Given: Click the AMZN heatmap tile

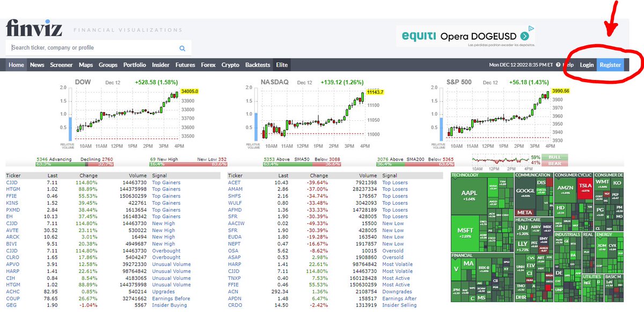Looking at the screenshot, I should pyautogui.click(x=565, y=190).
